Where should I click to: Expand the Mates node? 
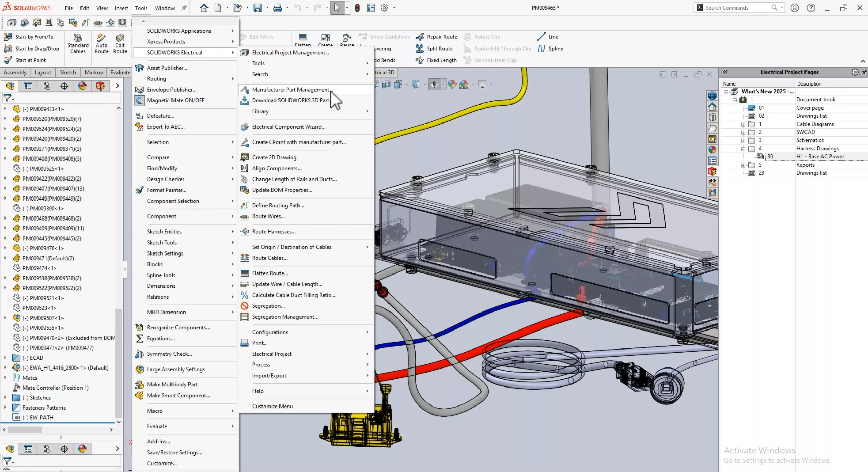point(5,377)
